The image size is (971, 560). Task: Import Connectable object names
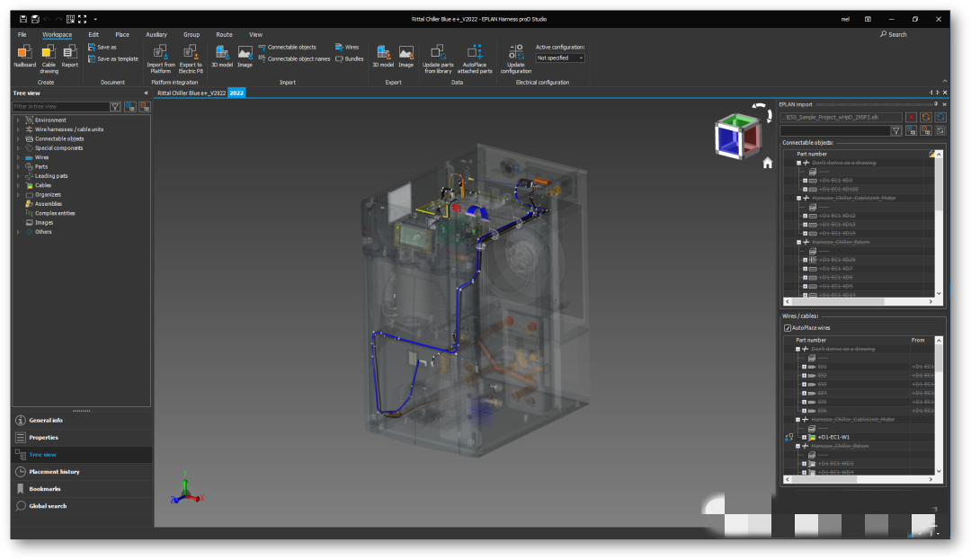(x=294, y=58)
